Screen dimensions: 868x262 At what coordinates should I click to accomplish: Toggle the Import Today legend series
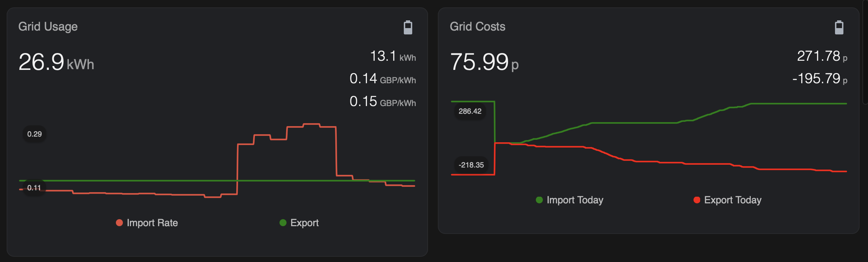coord(570,200)
